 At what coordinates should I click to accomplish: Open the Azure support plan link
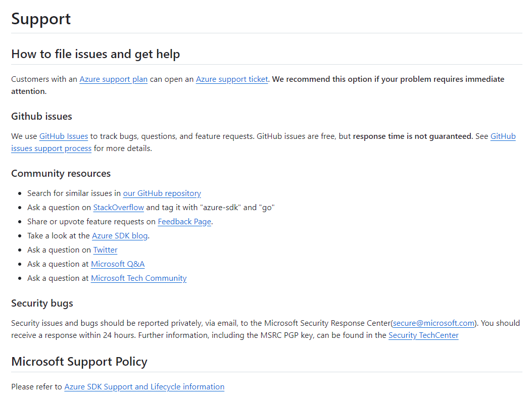coord(113,79)
